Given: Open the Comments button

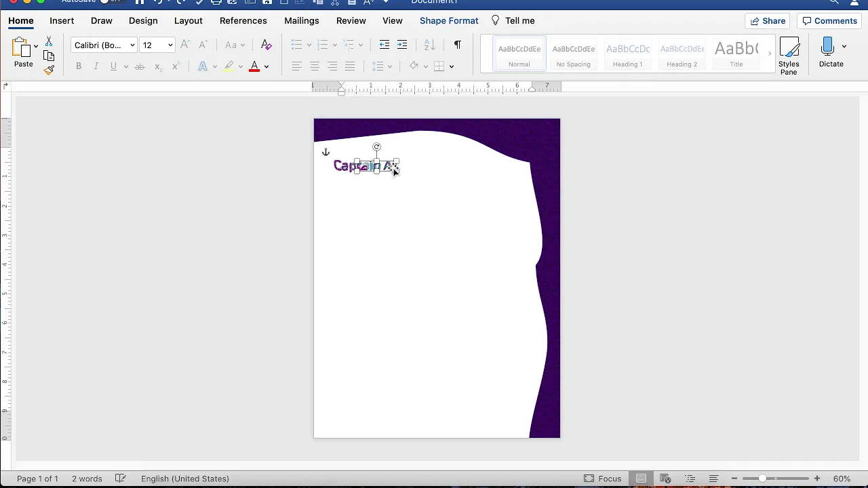Looking at the screenshot, I should (830, 21).
